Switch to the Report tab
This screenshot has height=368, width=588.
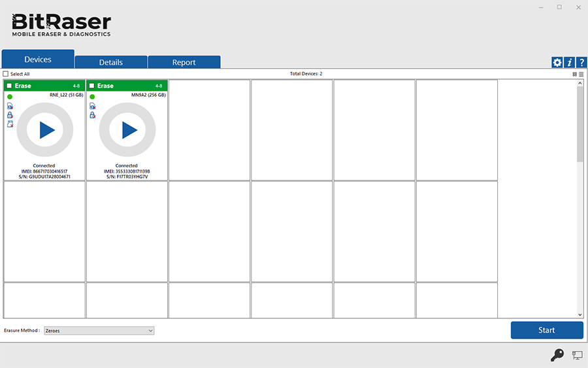pos(184,62)
